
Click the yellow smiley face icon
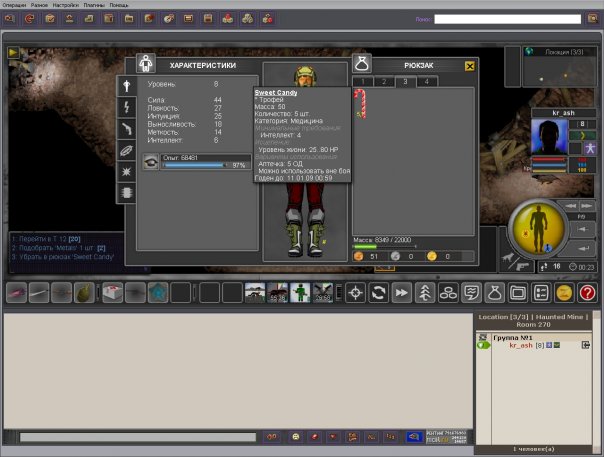(564, 292)
